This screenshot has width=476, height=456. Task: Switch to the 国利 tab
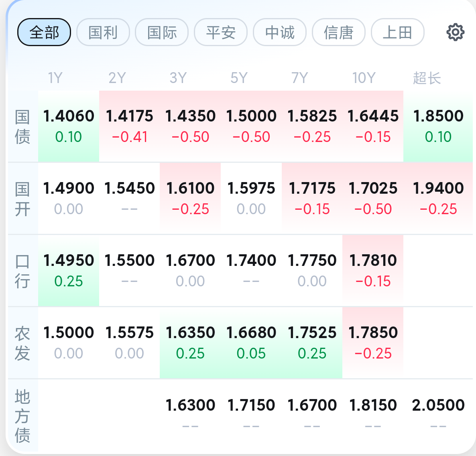(x=103, y=32)
